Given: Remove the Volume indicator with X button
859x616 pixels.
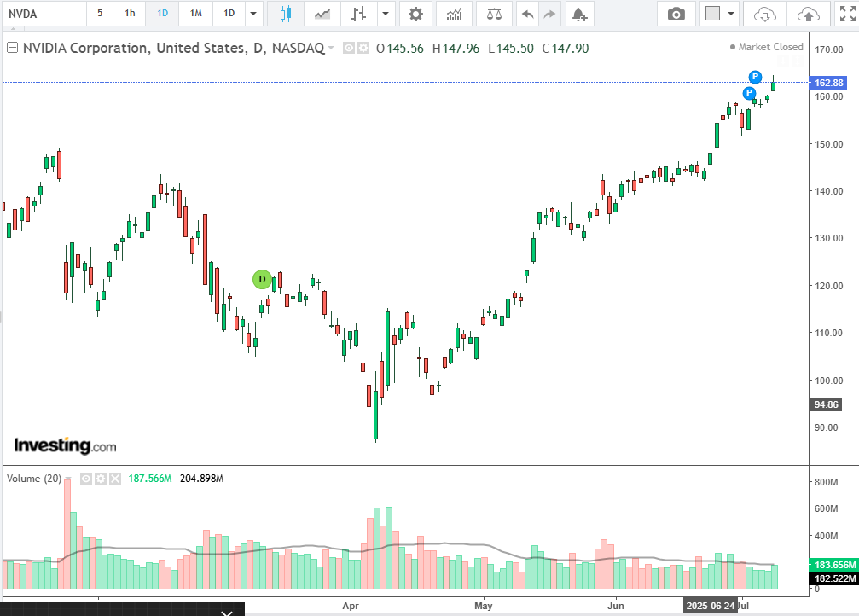Looking at the screenshot, I should coord(115,479).
